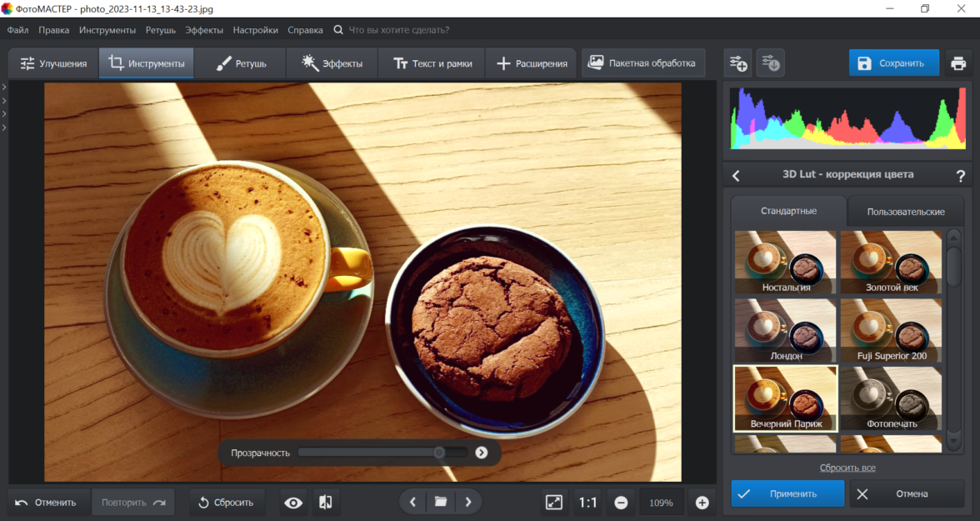Screen dimensions: 980x521
Task: Toggle the eye preview of original
Action: click(293, 503)
